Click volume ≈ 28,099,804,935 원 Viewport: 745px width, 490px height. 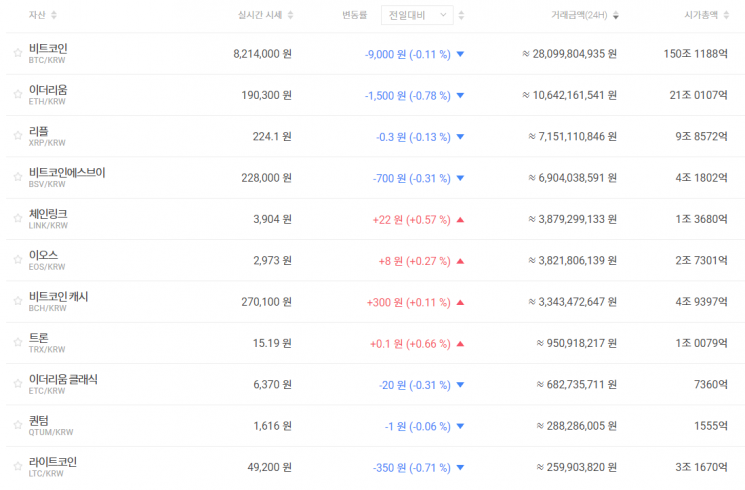click(569, 54)
